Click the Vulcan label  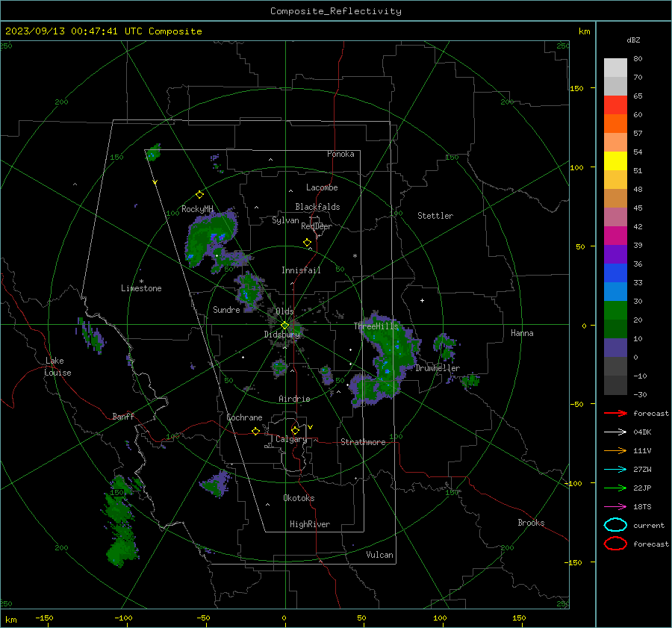[379, 555]
